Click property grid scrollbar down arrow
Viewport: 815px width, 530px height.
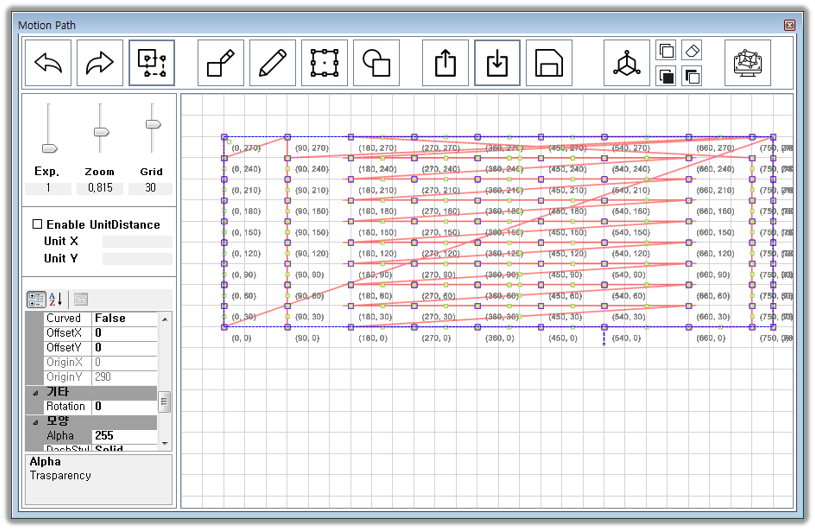(x=164, y=444)
